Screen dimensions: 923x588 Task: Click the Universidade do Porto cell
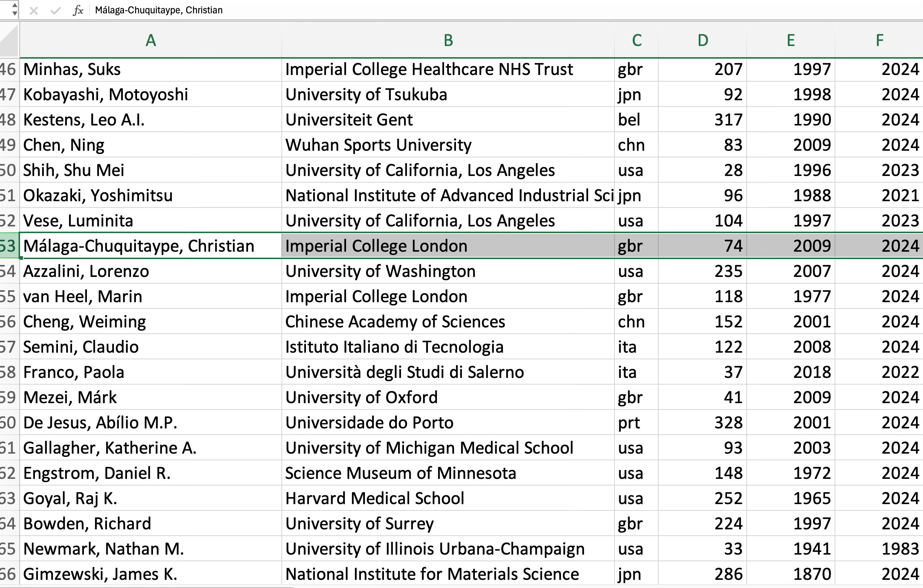(369, 423)
